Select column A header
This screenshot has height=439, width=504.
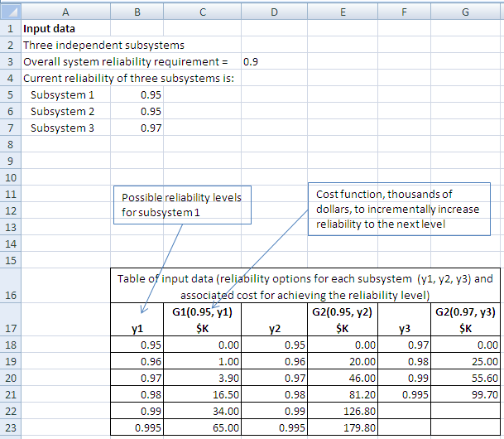pyautogui.click(x=65, y=12)
